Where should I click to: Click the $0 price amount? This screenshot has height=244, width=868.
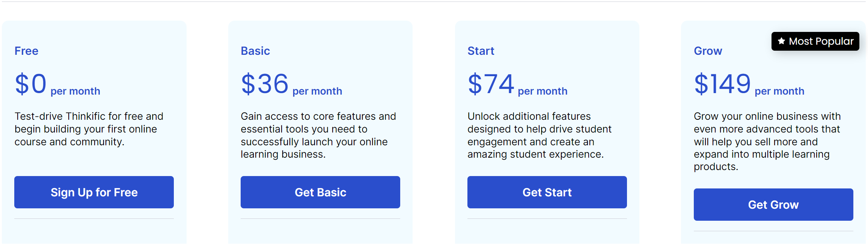click(x=31, y=84)
